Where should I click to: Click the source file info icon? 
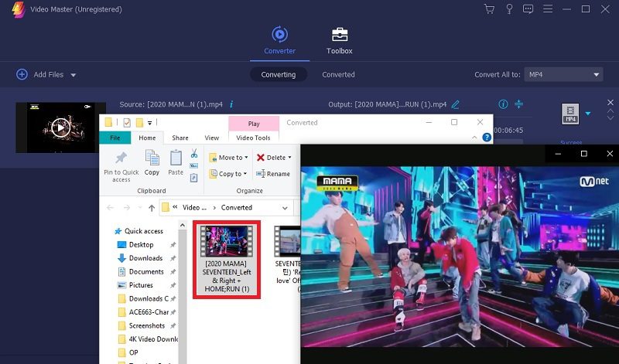tap(231, 104)
